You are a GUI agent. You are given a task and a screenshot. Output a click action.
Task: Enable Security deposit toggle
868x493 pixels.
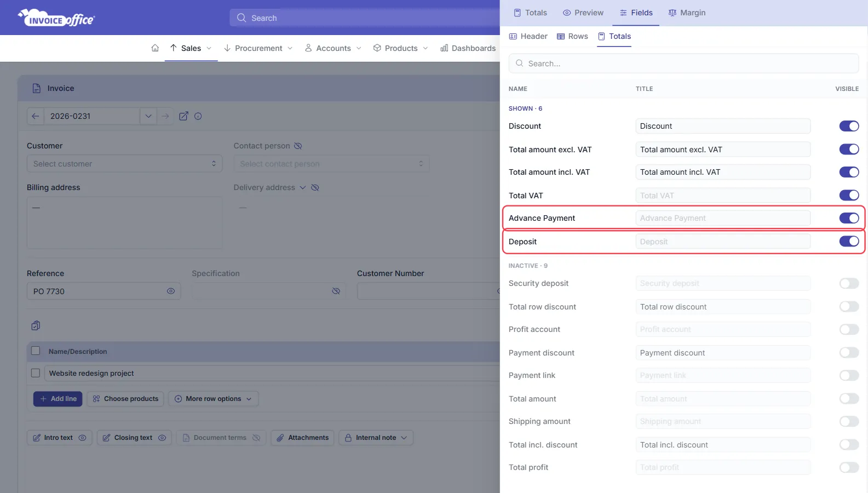point(849,283)
